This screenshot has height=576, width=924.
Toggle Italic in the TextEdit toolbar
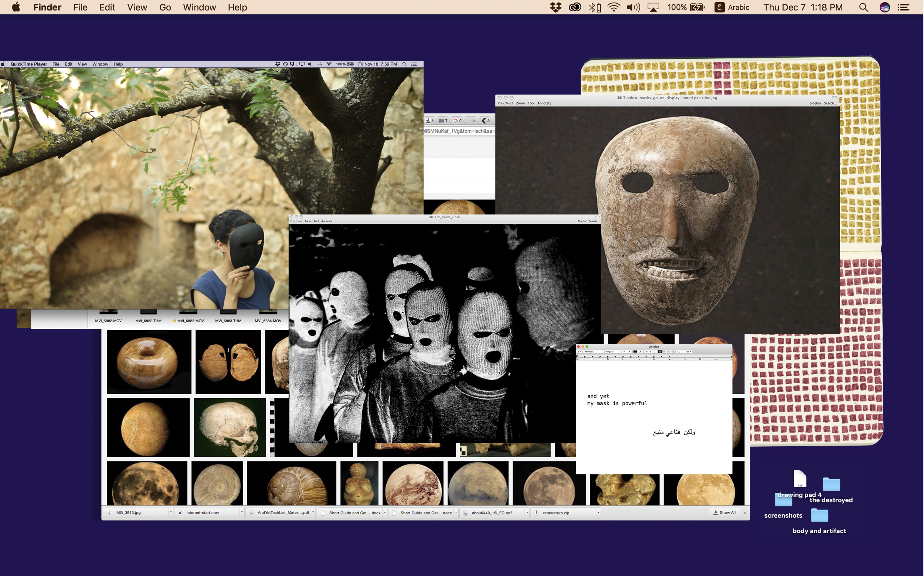651,352
